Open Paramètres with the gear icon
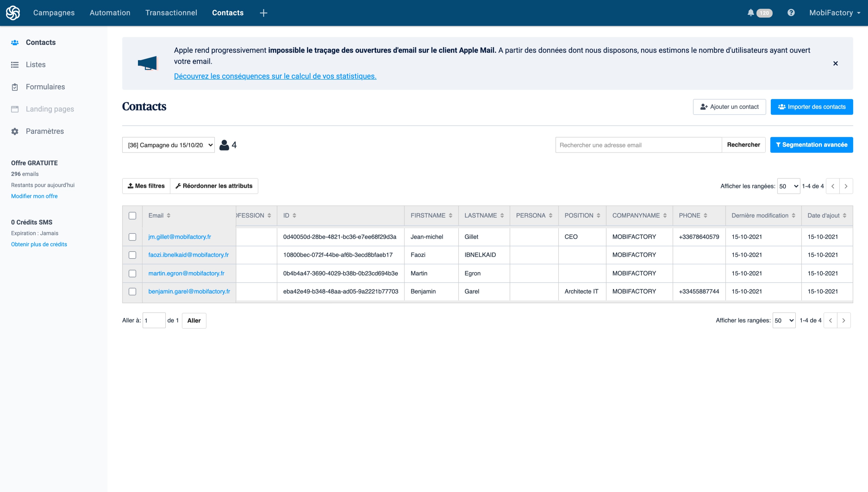868x492 pixels. click(x=15, y=131)
